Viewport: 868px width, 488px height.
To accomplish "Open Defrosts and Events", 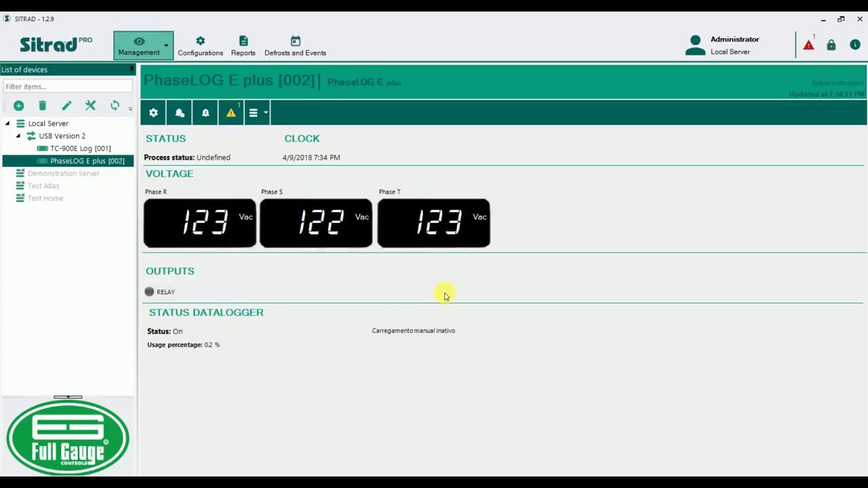I will click(x=295, y=46).
